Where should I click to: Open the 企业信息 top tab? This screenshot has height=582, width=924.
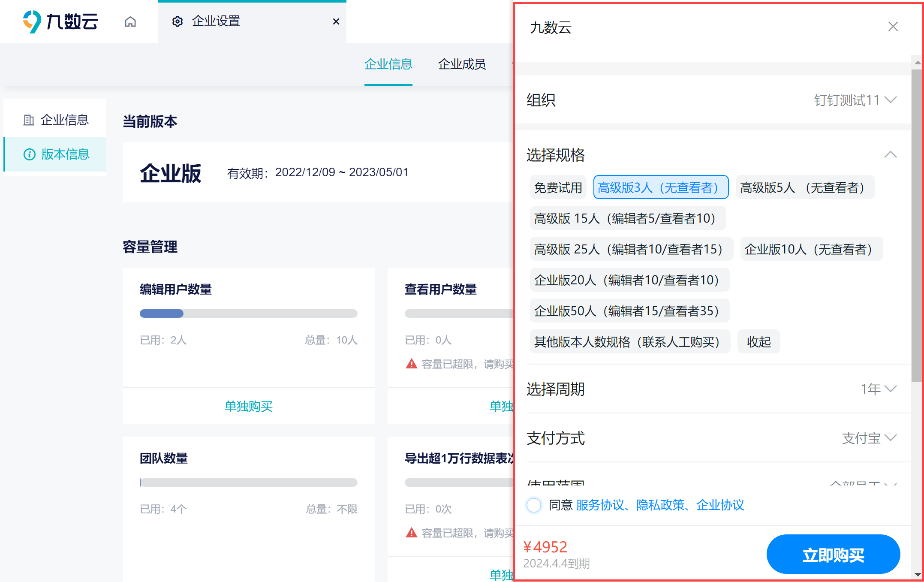[x=388, y=64]
